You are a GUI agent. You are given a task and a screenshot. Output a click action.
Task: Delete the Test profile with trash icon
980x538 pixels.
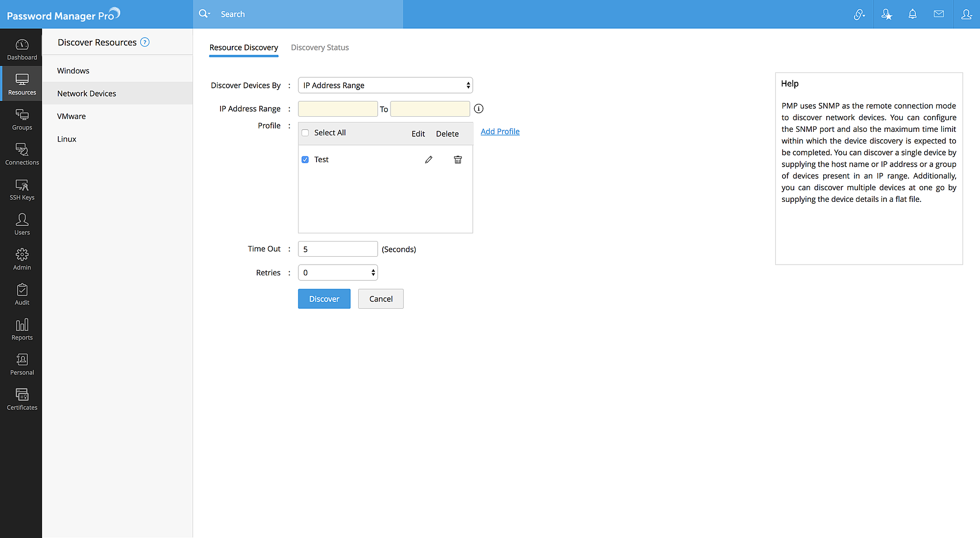(458, 159)
